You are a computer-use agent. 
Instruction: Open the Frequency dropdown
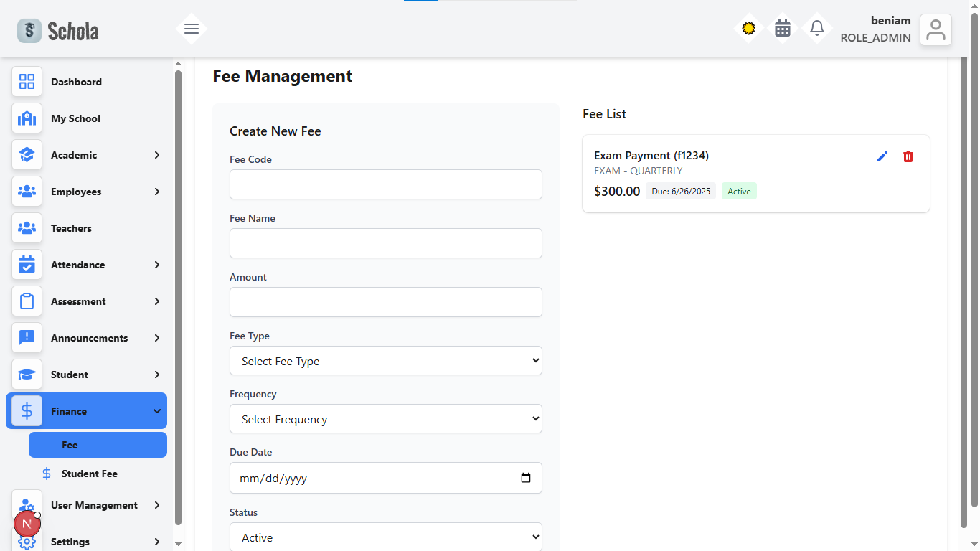385,418
